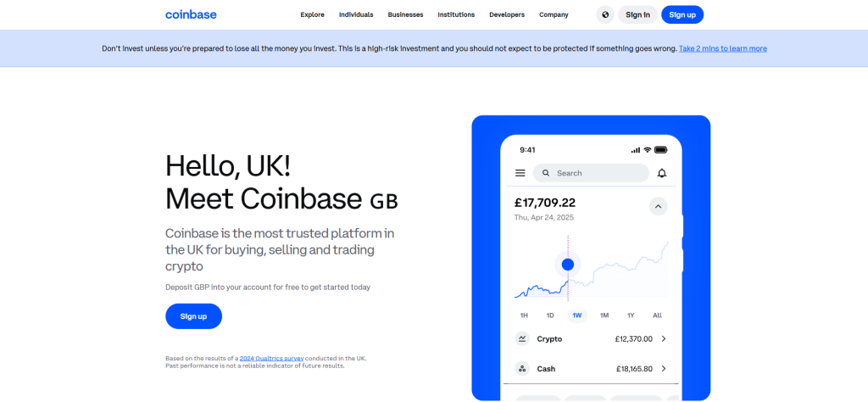Open the language globe selector

tap(605, 14)
